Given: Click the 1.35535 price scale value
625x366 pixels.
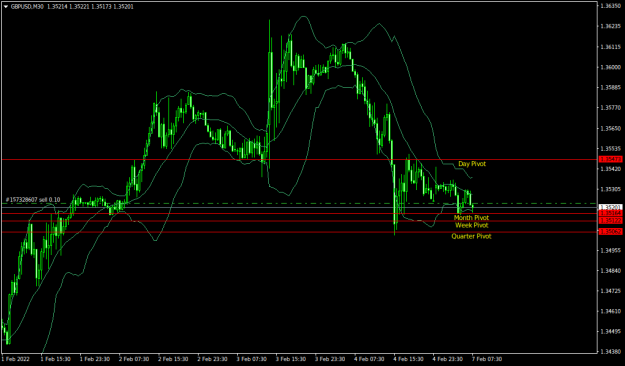Looking at the screenshot, I should tap(611, 149).
